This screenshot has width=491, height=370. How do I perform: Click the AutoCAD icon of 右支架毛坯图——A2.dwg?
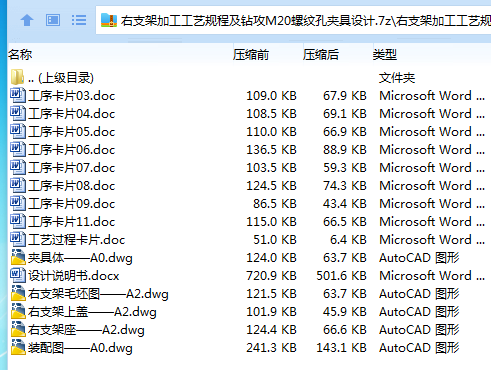[x=18, y=293]
